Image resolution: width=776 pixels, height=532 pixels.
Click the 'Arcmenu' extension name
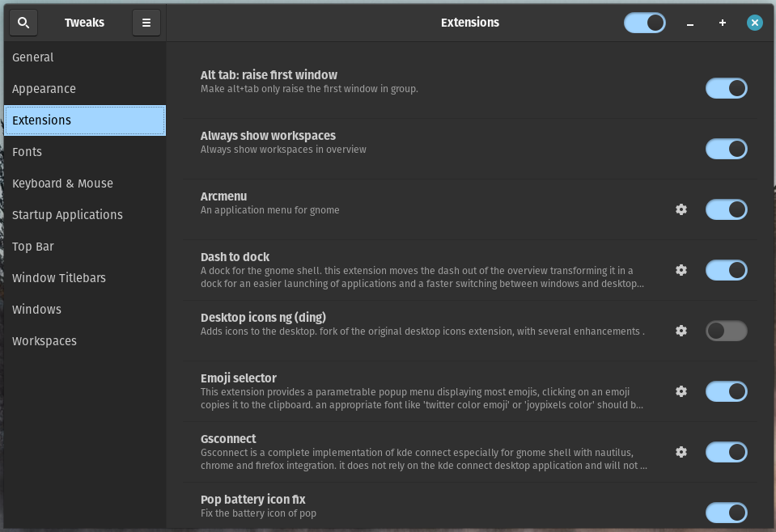click(x=223, y=196)
